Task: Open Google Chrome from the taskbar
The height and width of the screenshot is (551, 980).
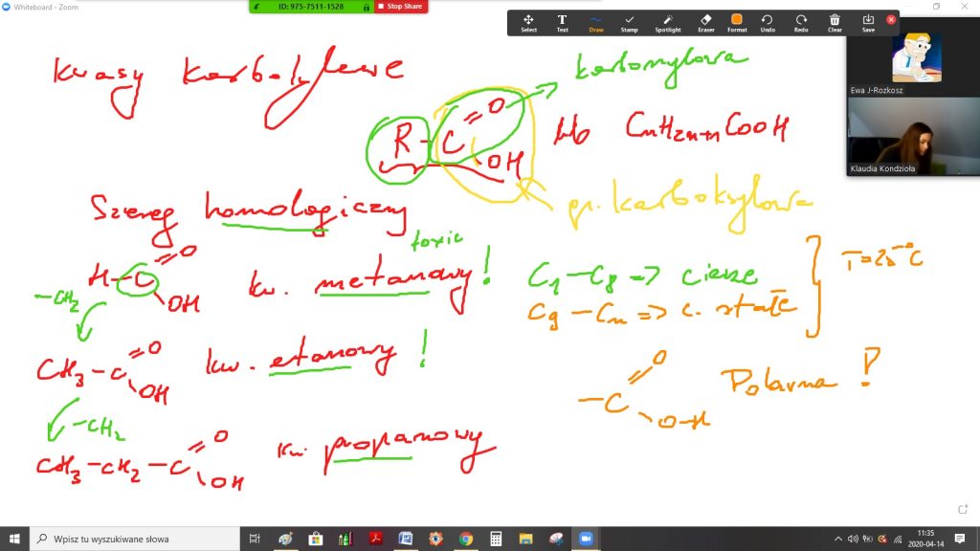Action: click(466, 539)
